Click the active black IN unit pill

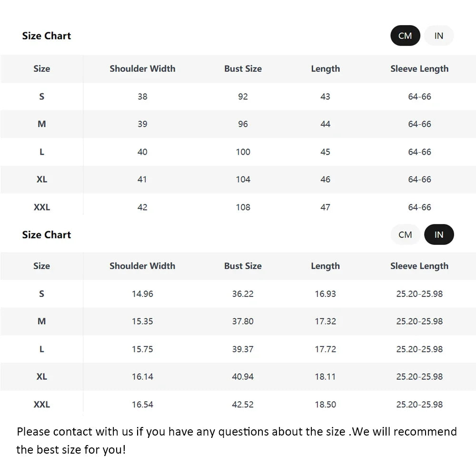[439, 235]
